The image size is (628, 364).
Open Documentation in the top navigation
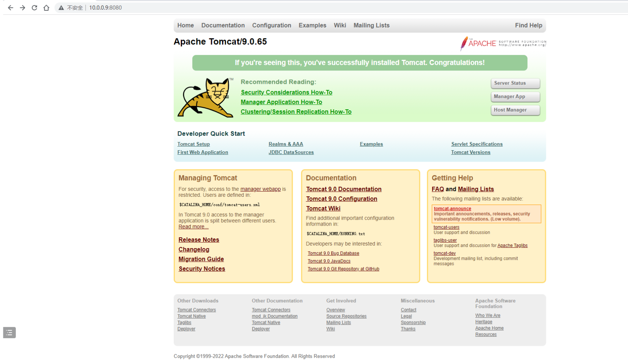223,25
